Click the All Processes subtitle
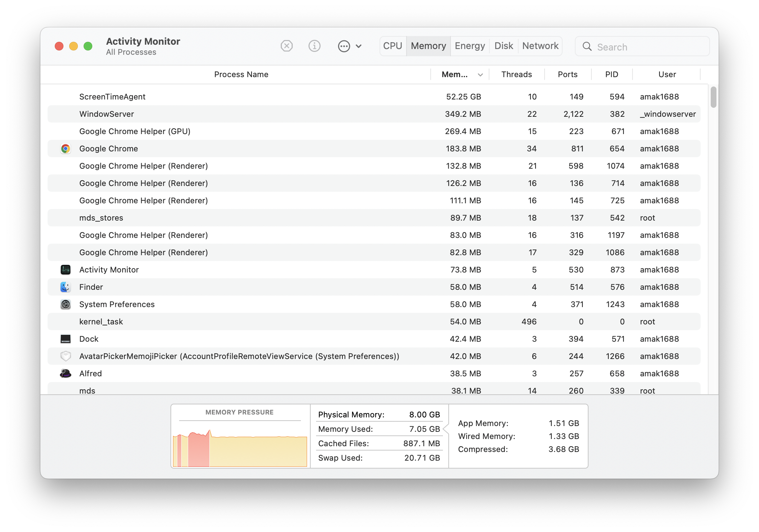The height and width of the screenshot is (532, 759). pos(131,52)
